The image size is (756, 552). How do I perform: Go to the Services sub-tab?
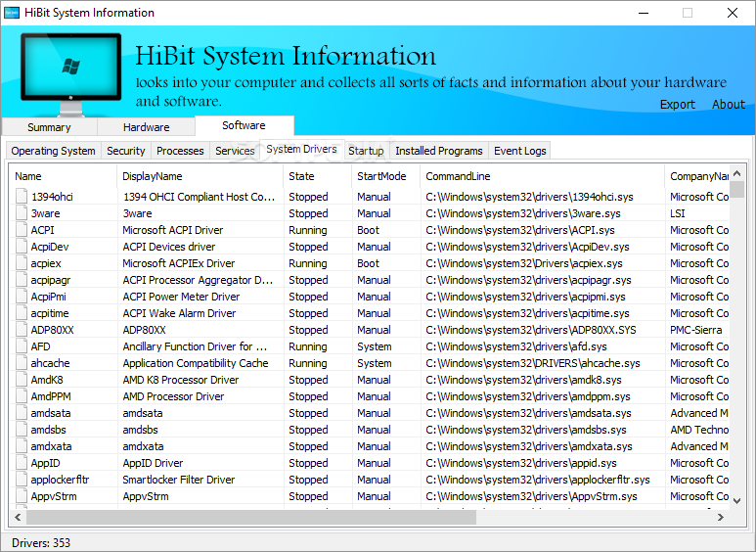tap(235, 151)
